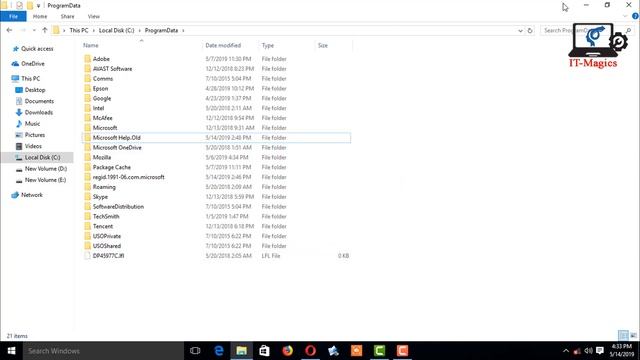Select the Google folder

(102, 98)
